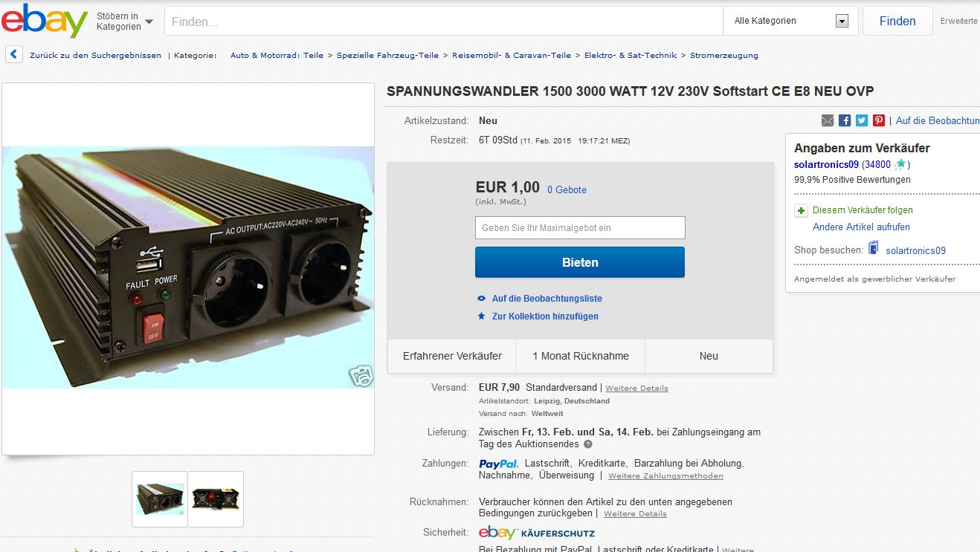Open the Alle Kategorien dropdown
The height and width of the screenshot is (552, 980).
pos(790,21)
